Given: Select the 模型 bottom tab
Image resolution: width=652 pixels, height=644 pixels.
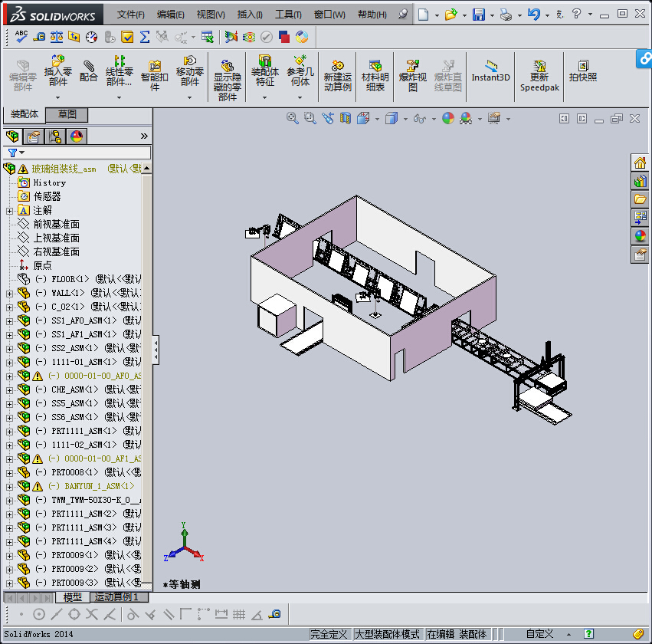Looking at the screenshot, I should (x=72, y=597).
